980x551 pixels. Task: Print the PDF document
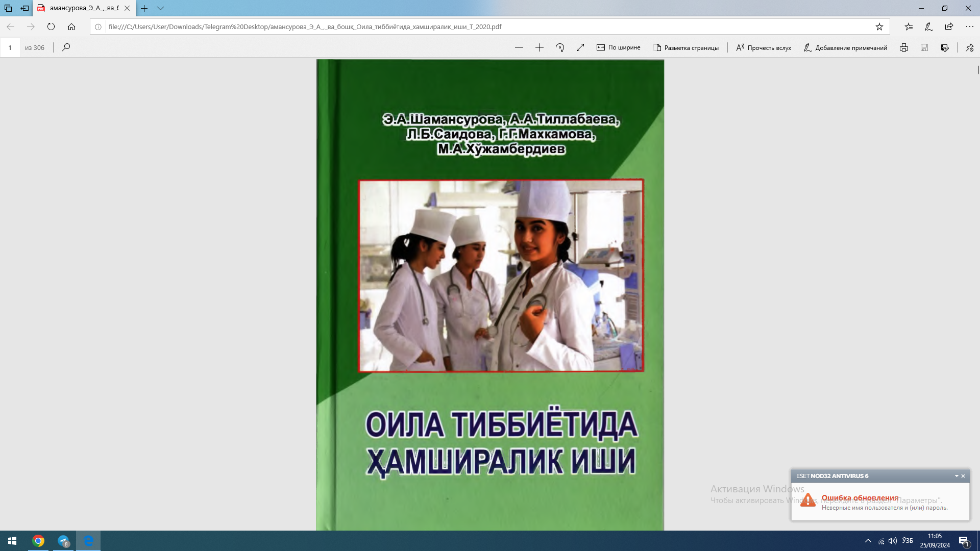click(x=904, y=47)
